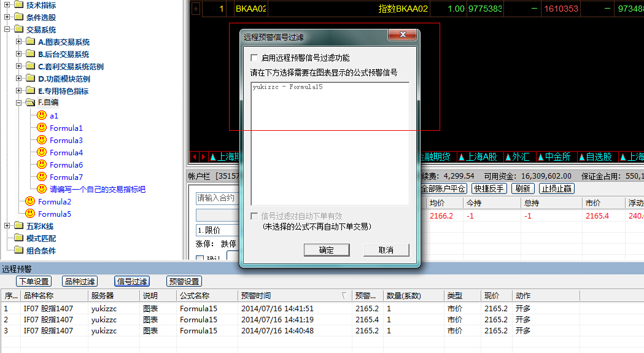The width and height of the screenshot is (644, 353).
Task: Expand the A.图表交易系统 folder
Action: [x=18, y=42]
